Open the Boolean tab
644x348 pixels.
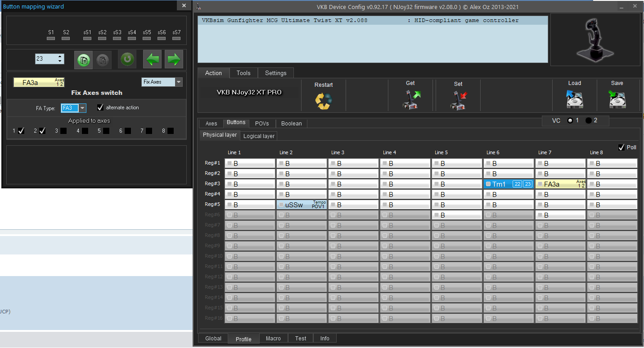291,123
